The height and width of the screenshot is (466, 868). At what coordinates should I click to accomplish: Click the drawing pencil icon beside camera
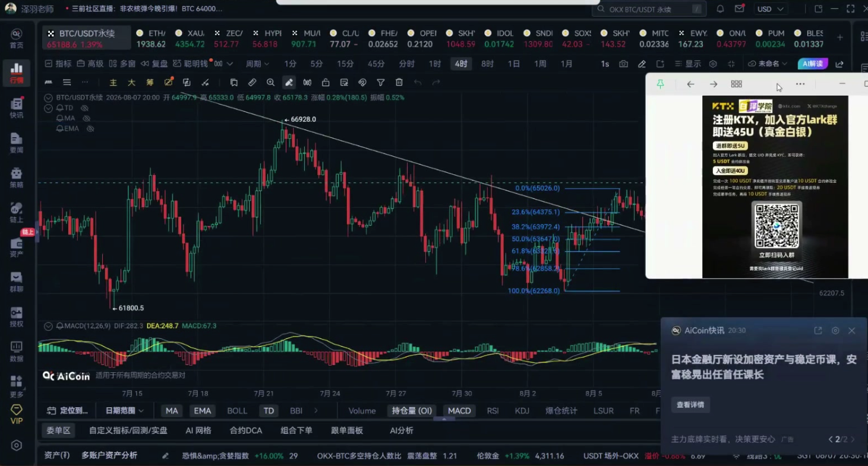point(642,64)
